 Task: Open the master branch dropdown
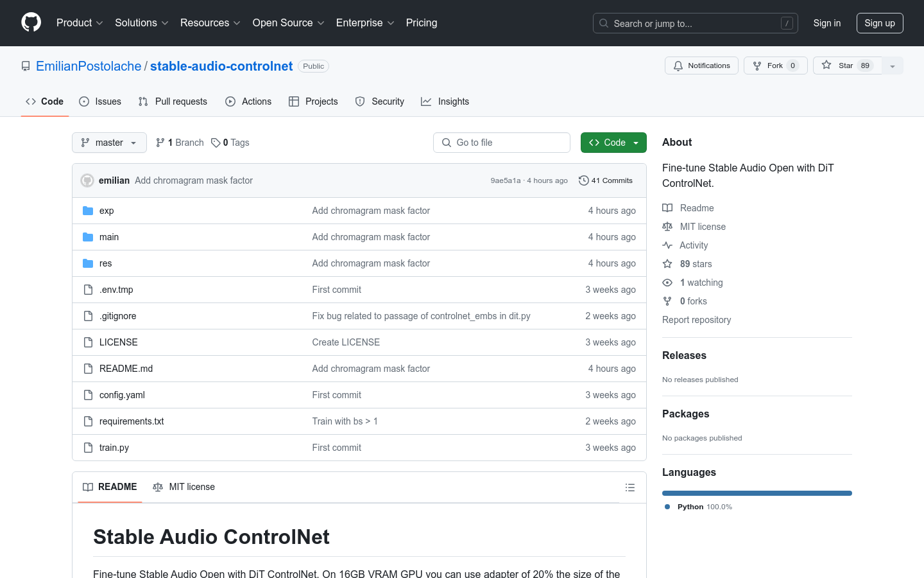pos(109,143)
